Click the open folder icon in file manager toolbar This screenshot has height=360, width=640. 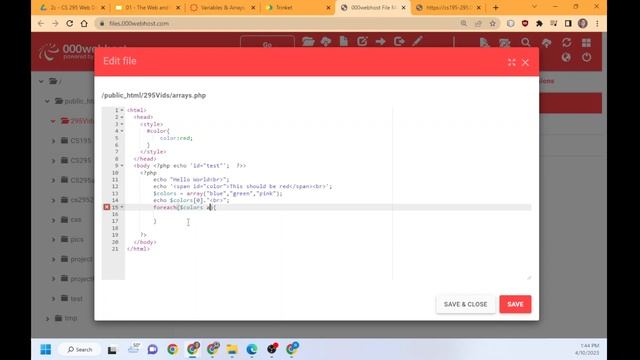coord(308,41)
